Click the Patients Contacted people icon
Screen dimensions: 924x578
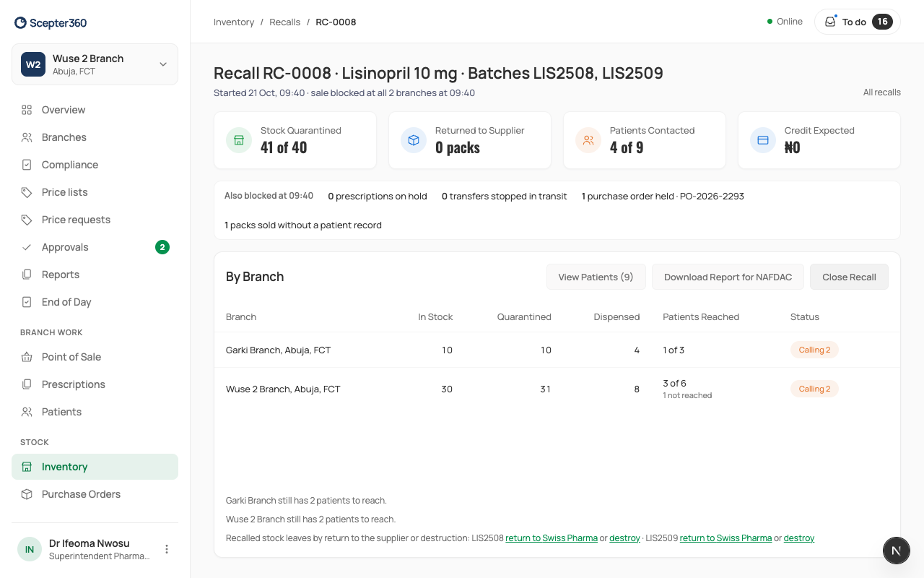(588, 140)
